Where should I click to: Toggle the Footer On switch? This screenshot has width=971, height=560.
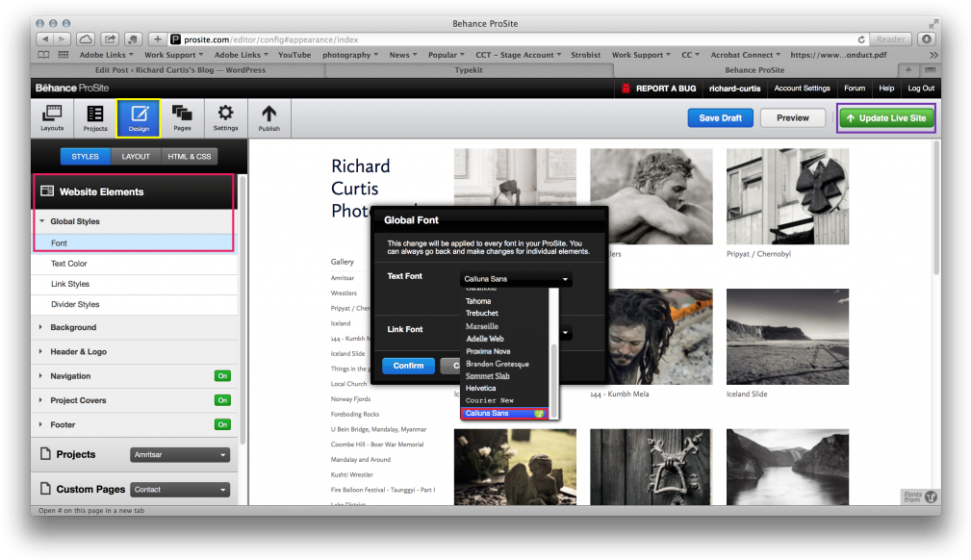222,424
